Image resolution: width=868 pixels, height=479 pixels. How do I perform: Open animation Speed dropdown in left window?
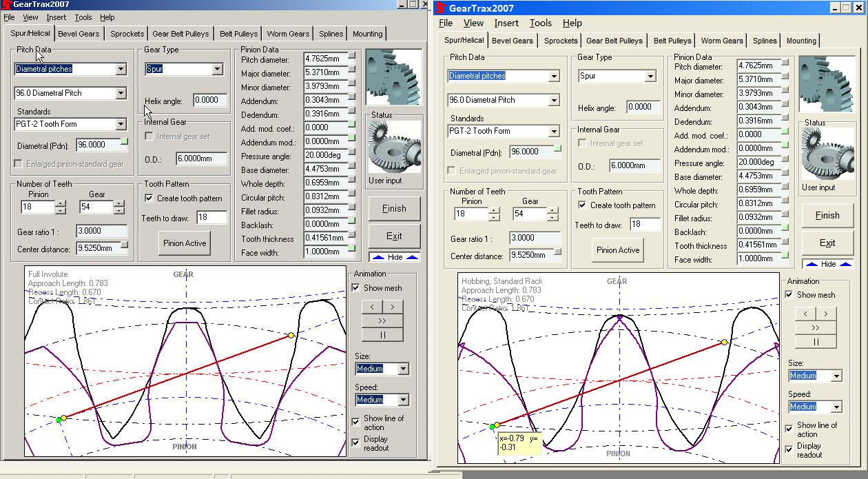[403, 400]
